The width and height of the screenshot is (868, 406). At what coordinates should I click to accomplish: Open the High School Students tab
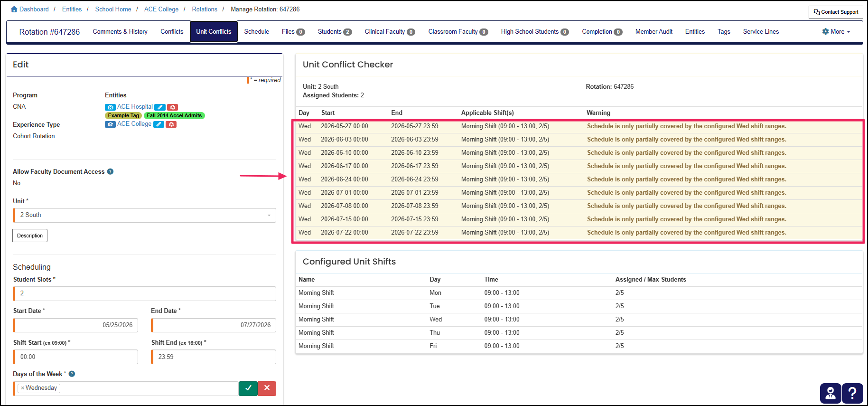pos(535,32)
